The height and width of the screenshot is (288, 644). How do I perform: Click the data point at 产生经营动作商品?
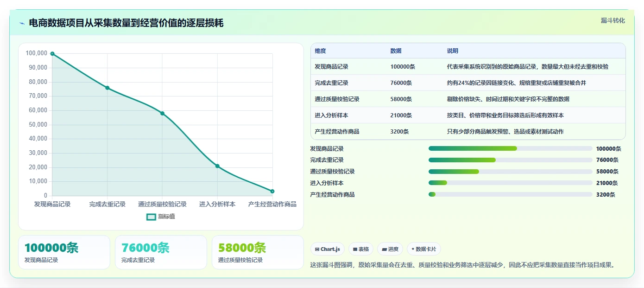272,191
